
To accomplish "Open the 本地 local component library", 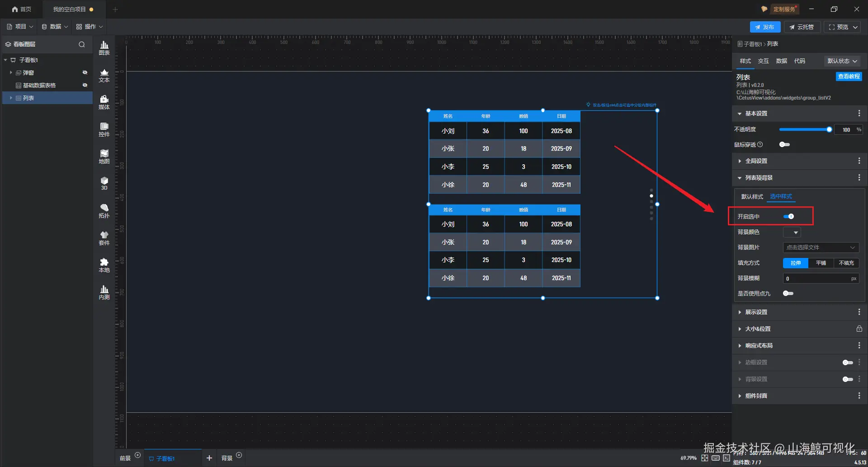I will pos(104,265).
